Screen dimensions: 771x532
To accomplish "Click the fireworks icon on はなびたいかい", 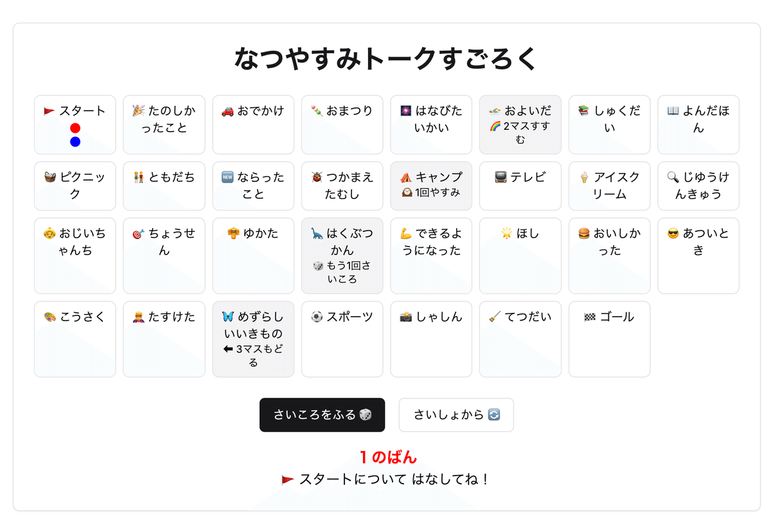I will click(x=406, y=111).
